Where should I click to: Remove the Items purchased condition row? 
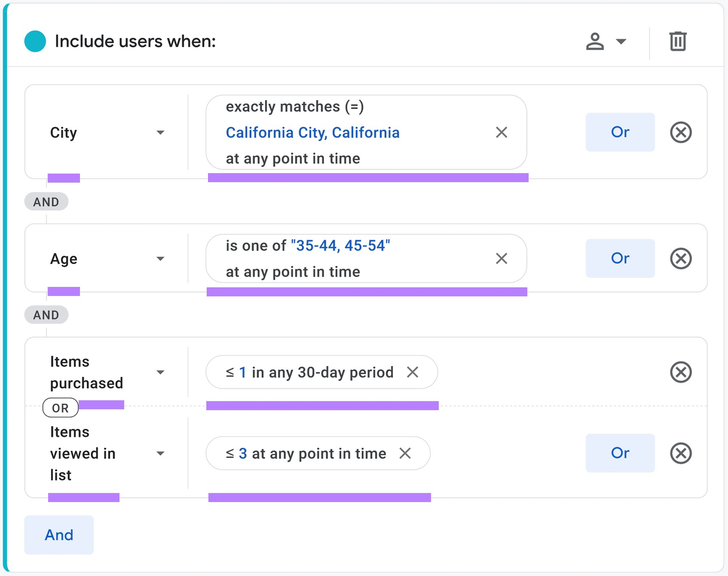(681, 372)
